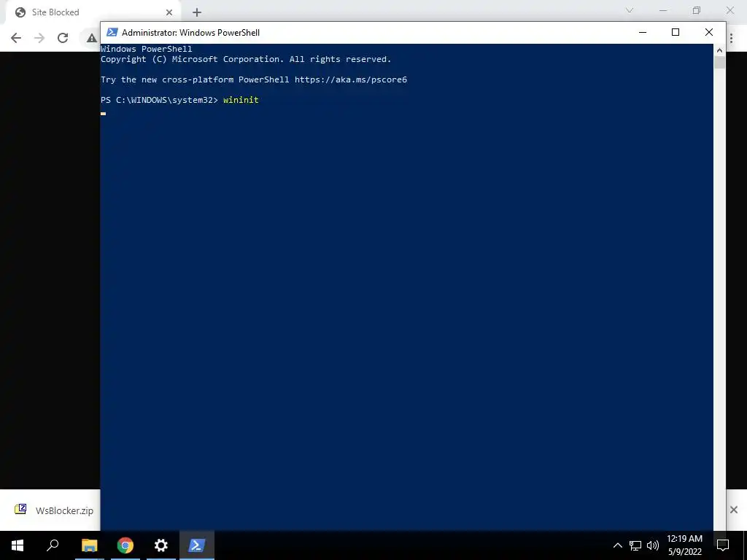Open the WsBlocker.zip download in Chrome

pos(54,510)
